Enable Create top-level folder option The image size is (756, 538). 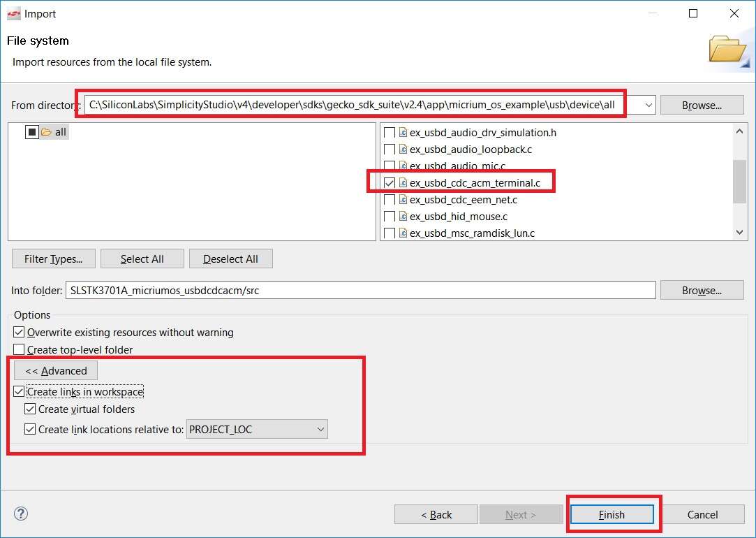19,349
